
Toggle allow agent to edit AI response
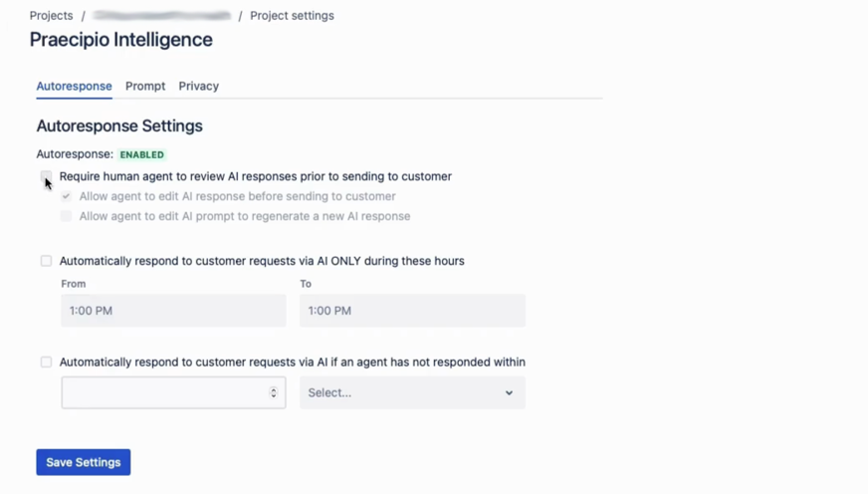(66, 196)
